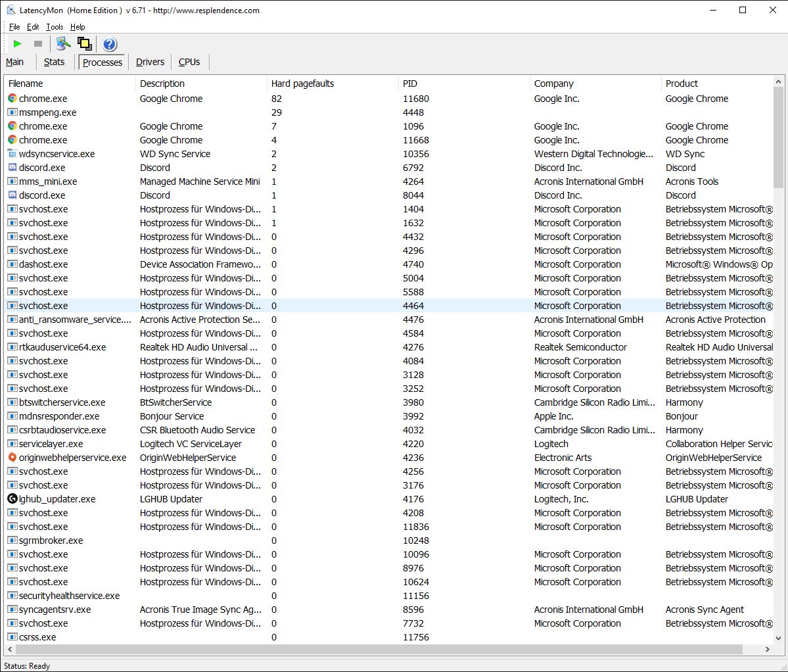Select the wdsyncservice.exe row
788x672 pixels.
click(389, 154)
